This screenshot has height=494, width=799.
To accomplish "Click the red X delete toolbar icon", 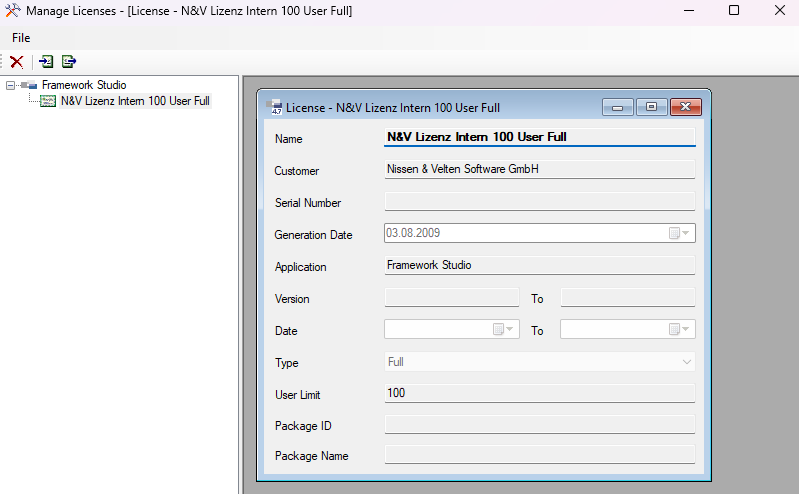I will click(x=16, y=62).
